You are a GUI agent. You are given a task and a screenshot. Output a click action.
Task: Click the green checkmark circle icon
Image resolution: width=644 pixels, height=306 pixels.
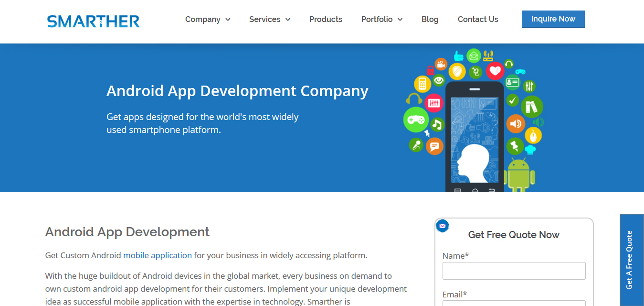513,100
